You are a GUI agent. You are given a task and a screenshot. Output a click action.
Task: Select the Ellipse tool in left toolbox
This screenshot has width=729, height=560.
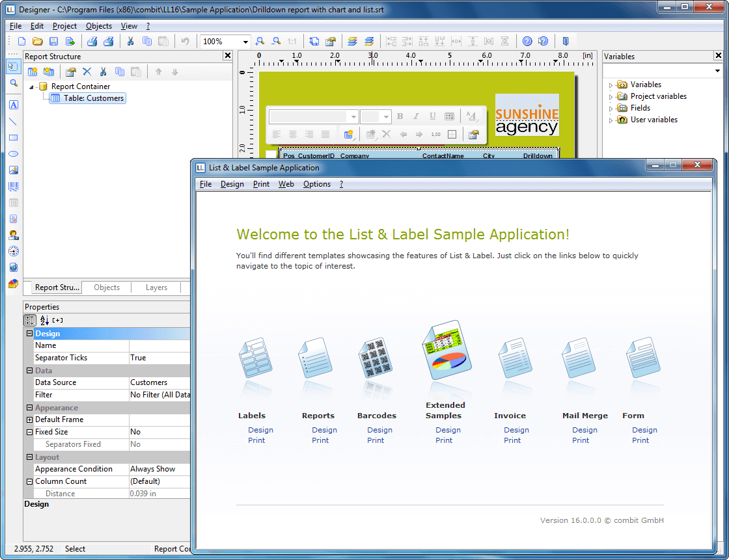[x=14, y=154]
